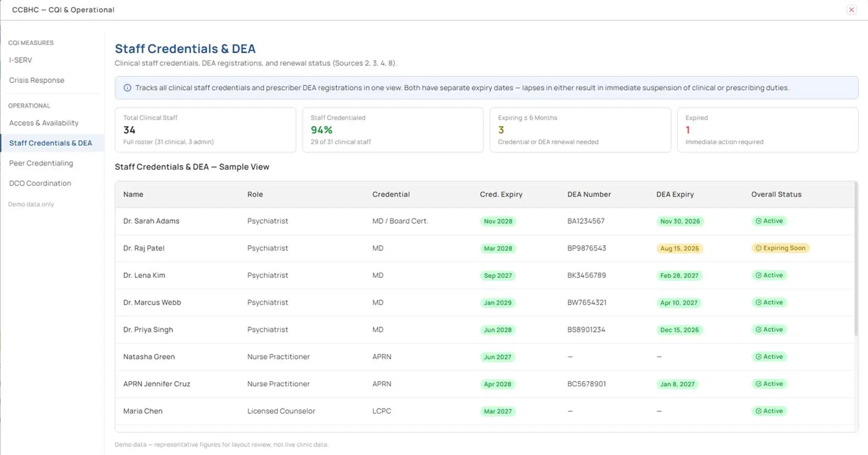This screenshot has width=868, height=455.
Task: Click the Expiring ≤ 6 Months card
Action: click(x=580, y=130)
